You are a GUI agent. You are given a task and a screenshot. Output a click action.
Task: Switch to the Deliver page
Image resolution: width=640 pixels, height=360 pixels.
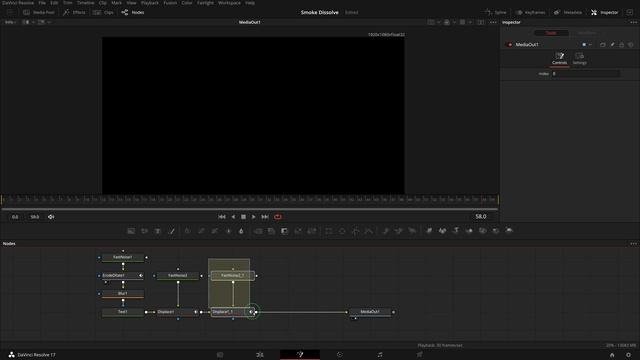(420, 355)
